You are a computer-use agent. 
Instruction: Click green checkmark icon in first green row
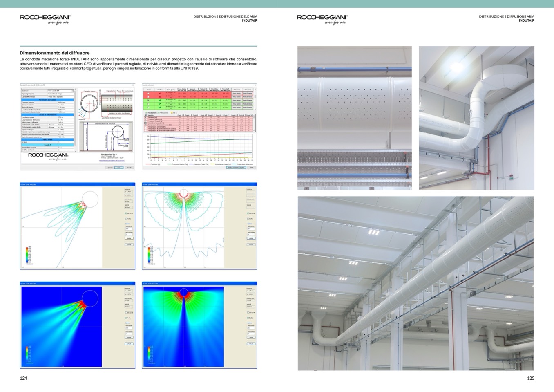click(160, 100)
